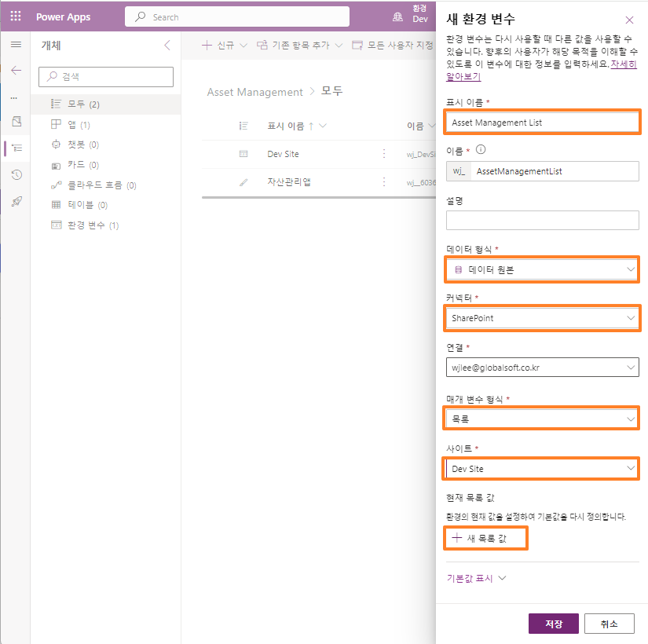
Task: Select 클라우드 흐름 (0) in objects tree
Action: 105,185
